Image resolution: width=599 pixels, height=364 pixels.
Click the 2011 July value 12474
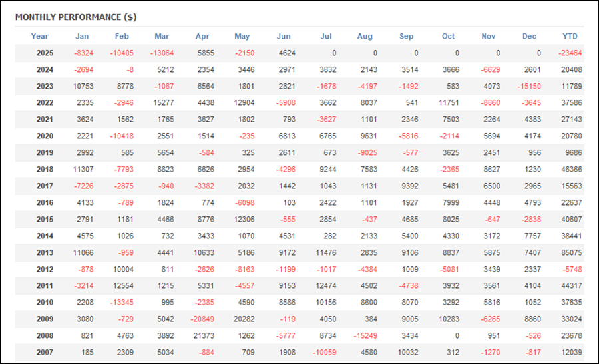(326, 285)
